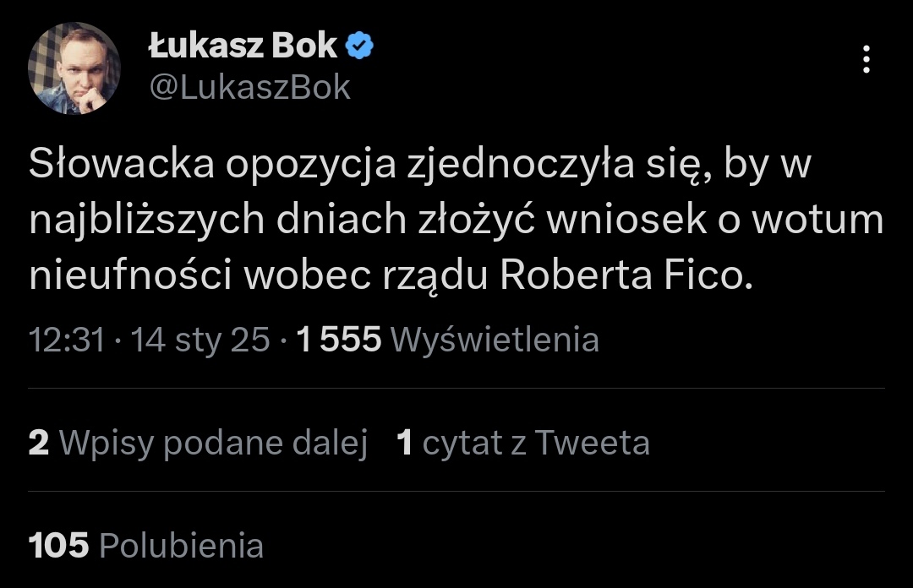Open the three-dot more options menu

[865, 59]
